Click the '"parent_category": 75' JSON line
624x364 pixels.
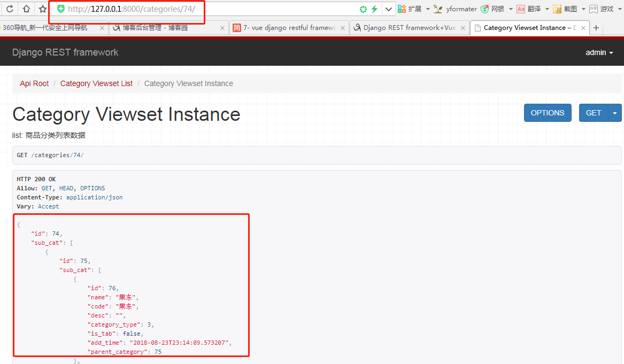(x=125, y=352)
